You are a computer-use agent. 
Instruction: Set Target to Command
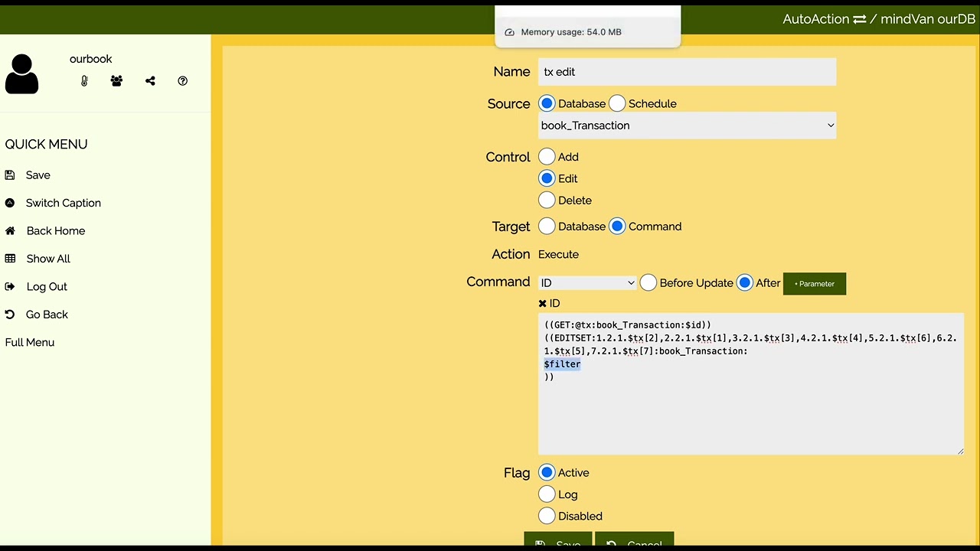(617, 227)
